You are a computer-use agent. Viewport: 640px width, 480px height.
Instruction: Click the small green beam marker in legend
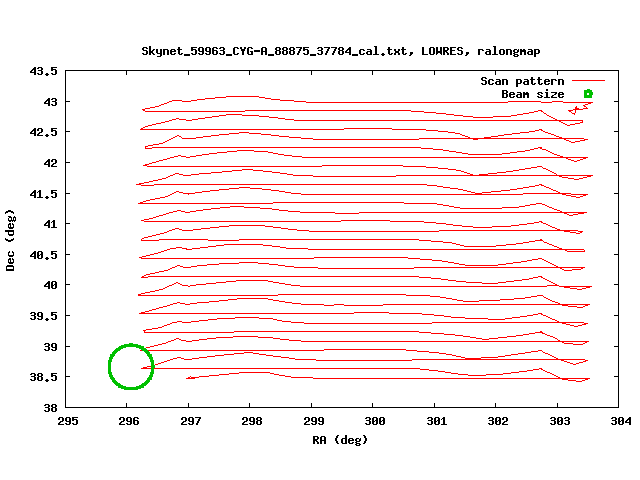tap(588, 94)
